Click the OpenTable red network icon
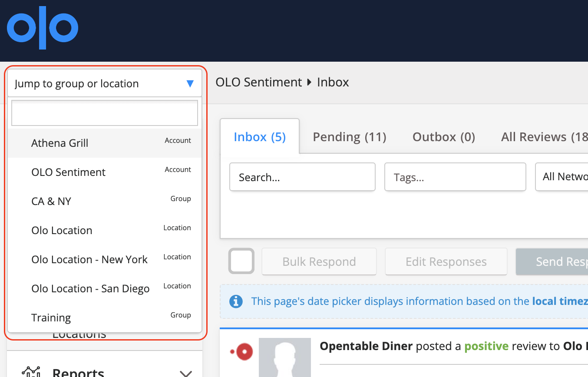 tap(242, 351)
